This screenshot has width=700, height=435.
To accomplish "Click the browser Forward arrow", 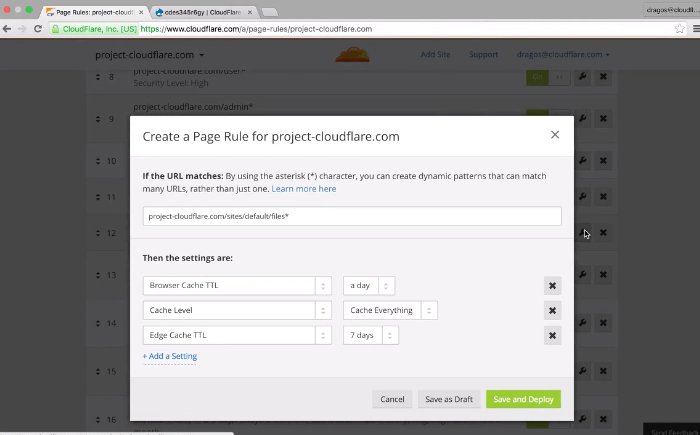I will tap(22, 29).
